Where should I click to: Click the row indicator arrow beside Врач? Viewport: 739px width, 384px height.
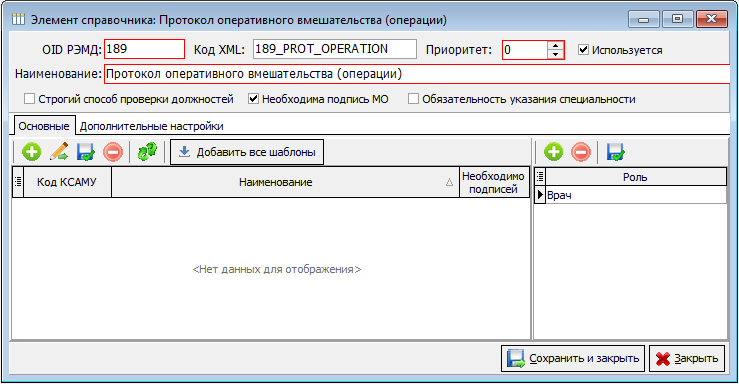coord(540,195)
